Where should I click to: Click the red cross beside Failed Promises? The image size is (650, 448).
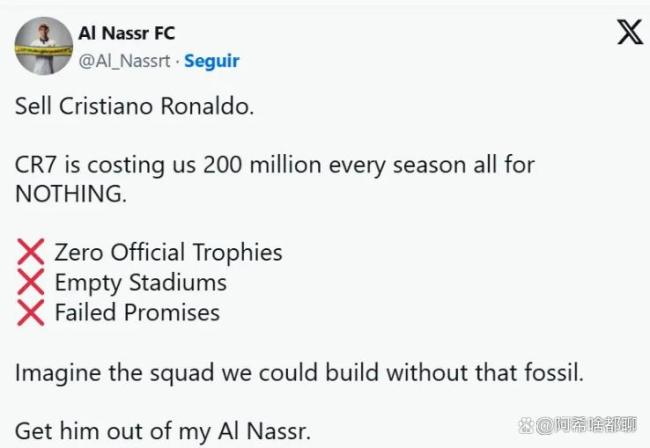coord(30,313)
